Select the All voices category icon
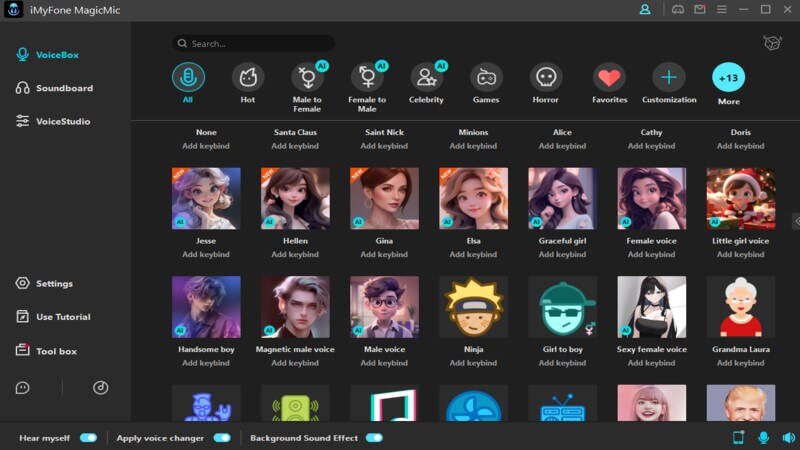 pyautogui.click(x=188, y=77)
